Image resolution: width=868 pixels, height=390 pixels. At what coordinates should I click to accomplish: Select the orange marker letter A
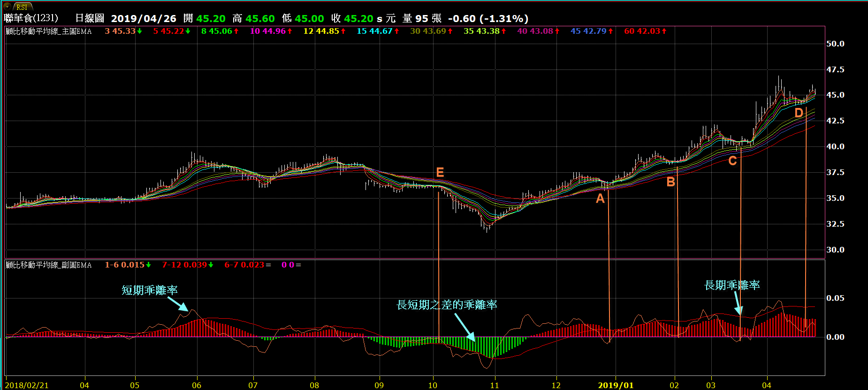[x=600, y=199]
